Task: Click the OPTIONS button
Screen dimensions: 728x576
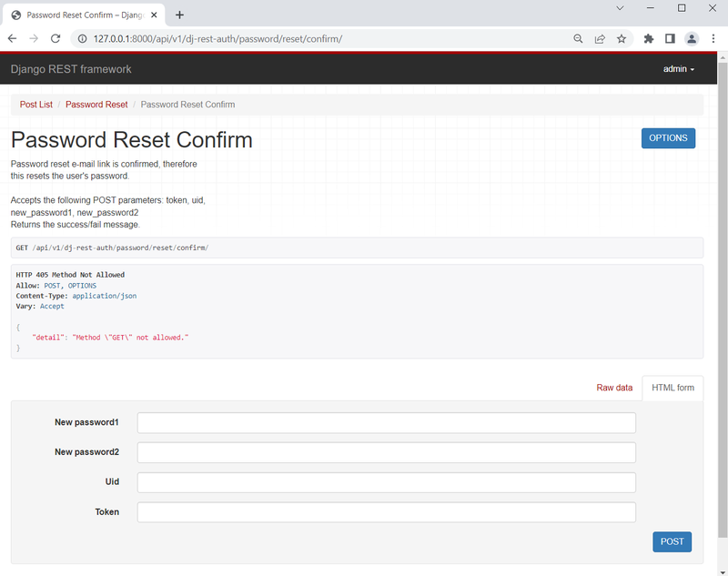Action: (668, 138)
